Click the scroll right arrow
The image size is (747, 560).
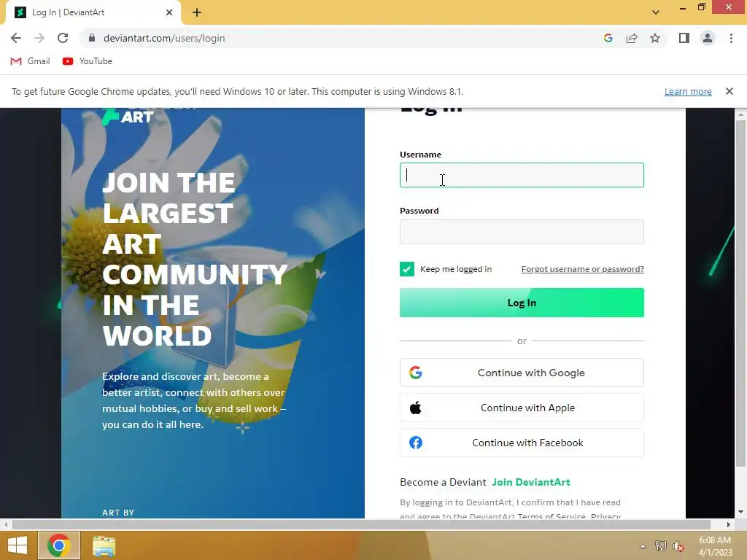click(x=729, y=524)
